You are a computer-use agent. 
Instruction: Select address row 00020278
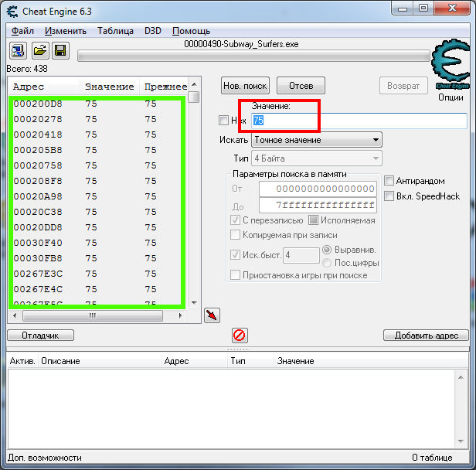click(x=97, y=119)
